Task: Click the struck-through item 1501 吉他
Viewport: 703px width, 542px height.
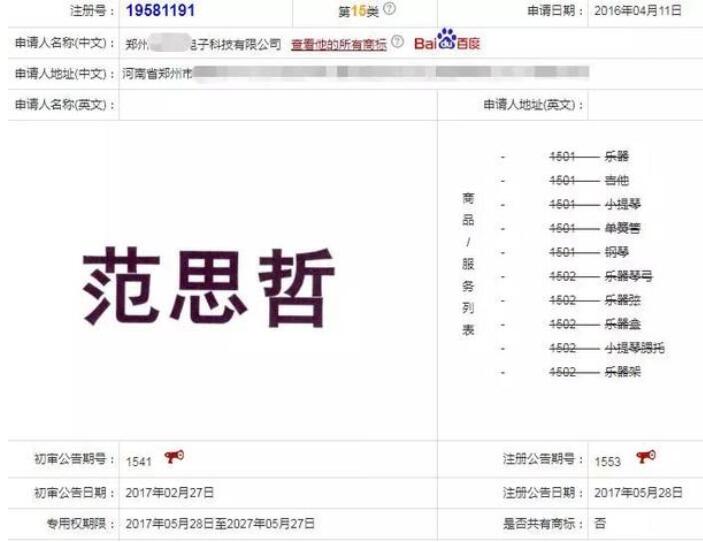Action: click(589, 180)
